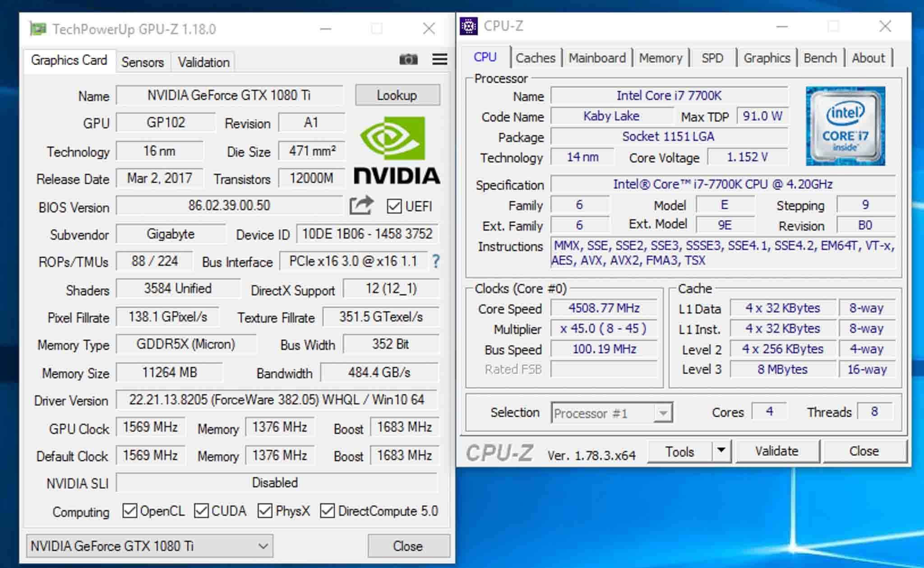
Task: Open the About tab in CPU-Z
Action: 868,58
